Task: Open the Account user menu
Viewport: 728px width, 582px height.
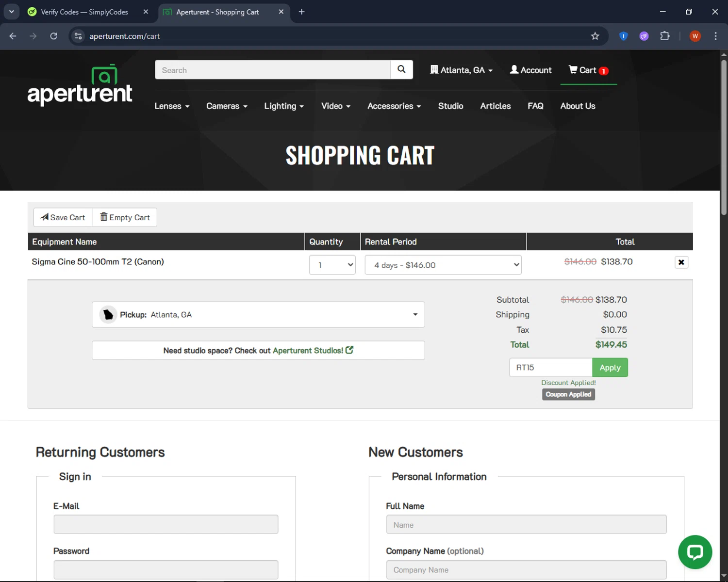Action: pyautogui.click(x=530, y=70)
